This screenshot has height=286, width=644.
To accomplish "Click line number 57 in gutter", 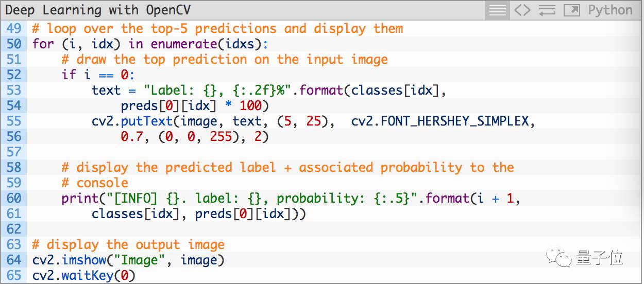I will tap(14, 152).
